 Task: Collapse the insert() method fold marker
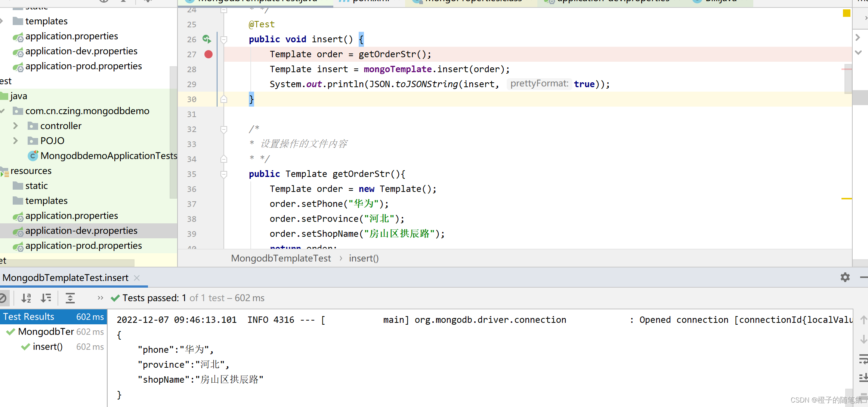click(x=224, y=39)
